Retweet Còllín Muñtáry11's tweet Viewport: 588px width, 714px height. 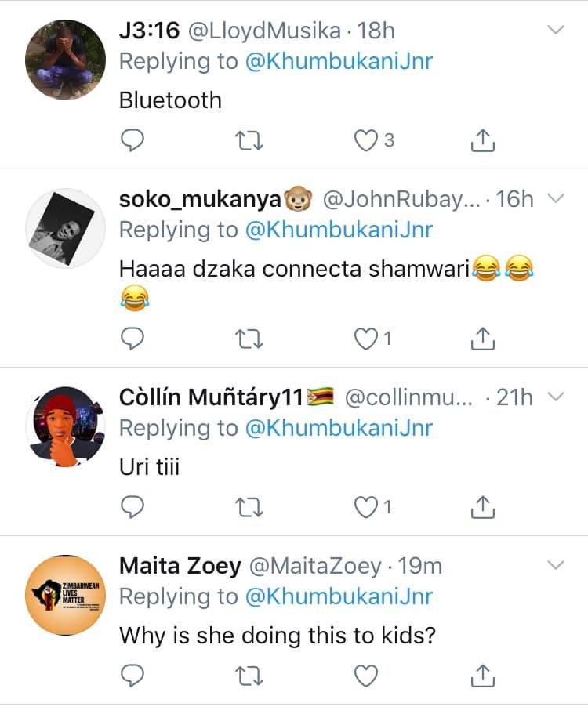pyautogui.click(x=249, y=507)
